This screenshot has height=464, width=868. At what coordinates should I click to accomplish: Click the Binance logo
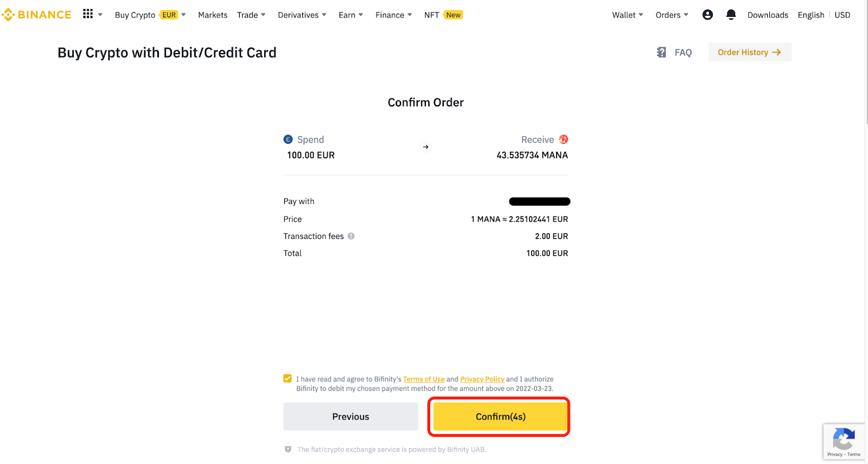click(36, 14)
